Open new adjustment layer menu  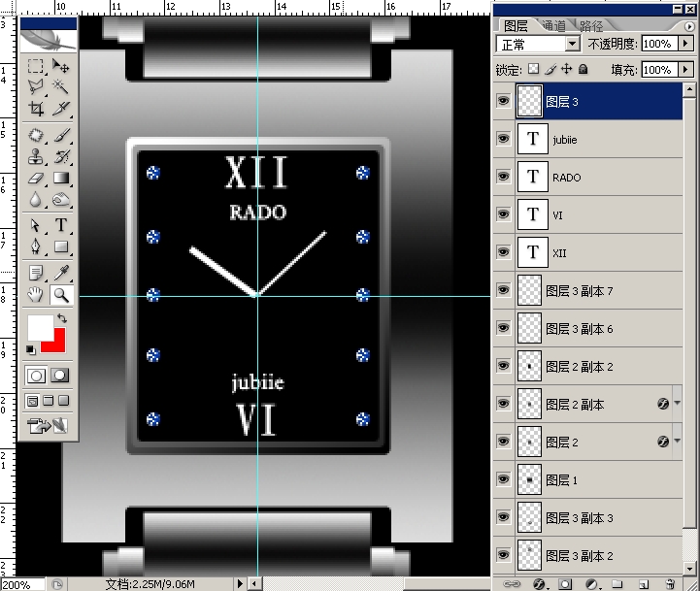(x=592, y=584)
